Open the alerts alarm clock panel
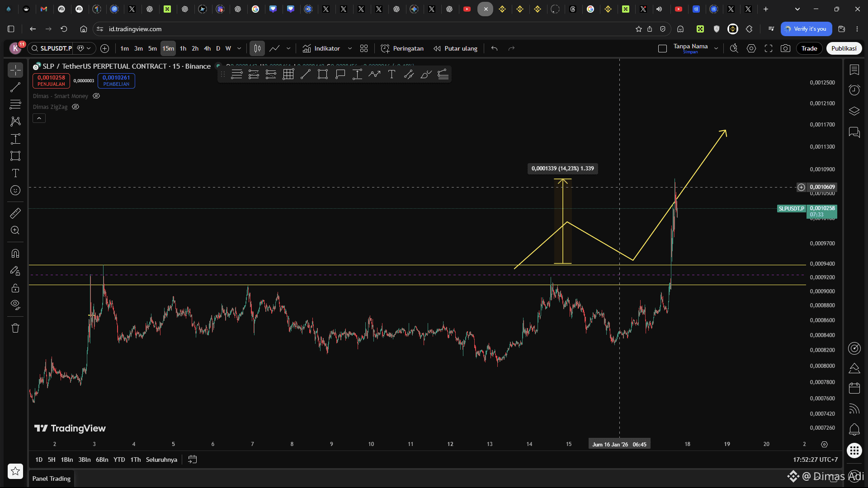The width and height of the screenshot is (868, 488). pos(854,90)
